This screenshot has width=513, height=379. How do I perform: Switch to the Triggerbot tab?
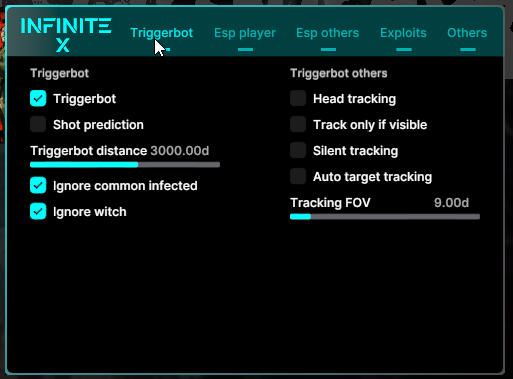pyautogui.click(x=161, y=33)
